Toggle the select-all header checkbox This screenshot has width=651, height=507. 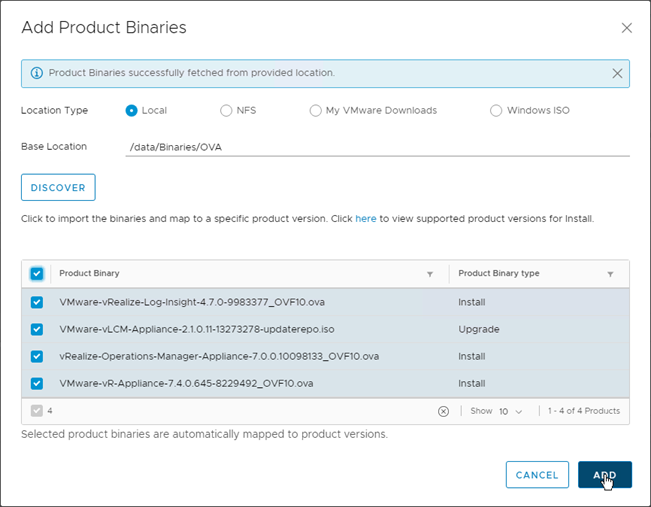[37, 274]
